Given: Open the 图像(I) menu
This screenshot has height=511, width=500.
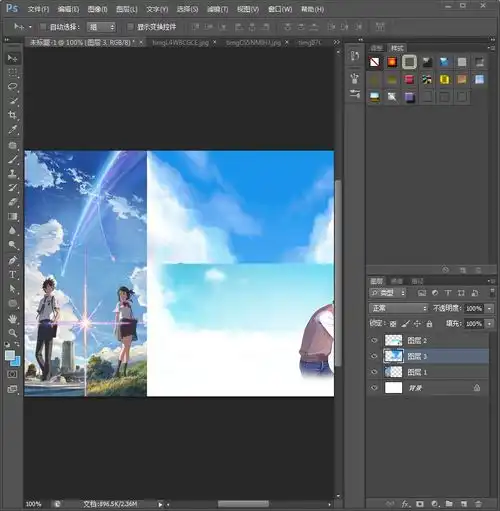Looking at the screenshot, I should (x=97, y=9).
